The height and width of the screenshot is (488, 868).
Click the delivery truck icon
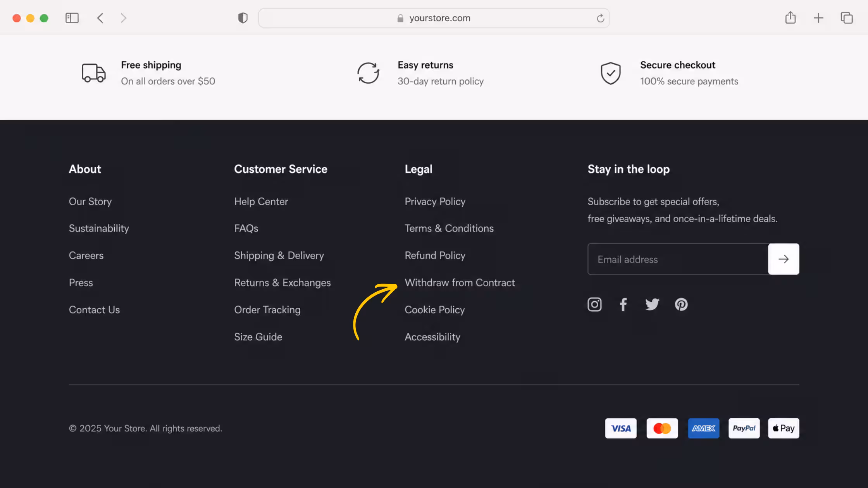pyautogui.click(x=93, y=73)
